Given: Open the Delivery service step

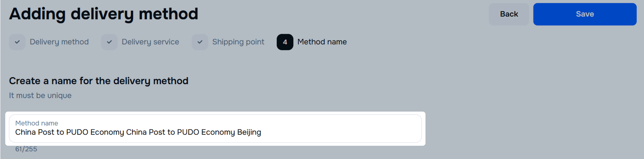Looking at the screenshot, I should (x=150, y=42).
